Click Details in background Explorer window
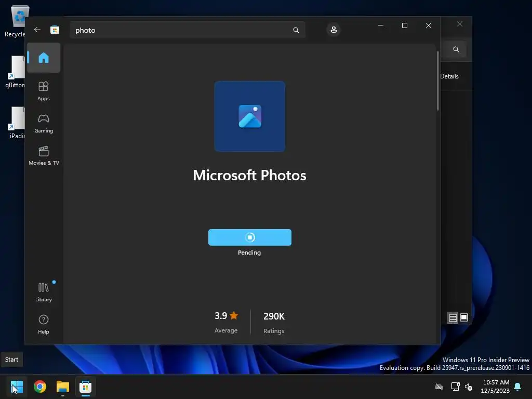The image size is (532, 399). coord(449,76)
